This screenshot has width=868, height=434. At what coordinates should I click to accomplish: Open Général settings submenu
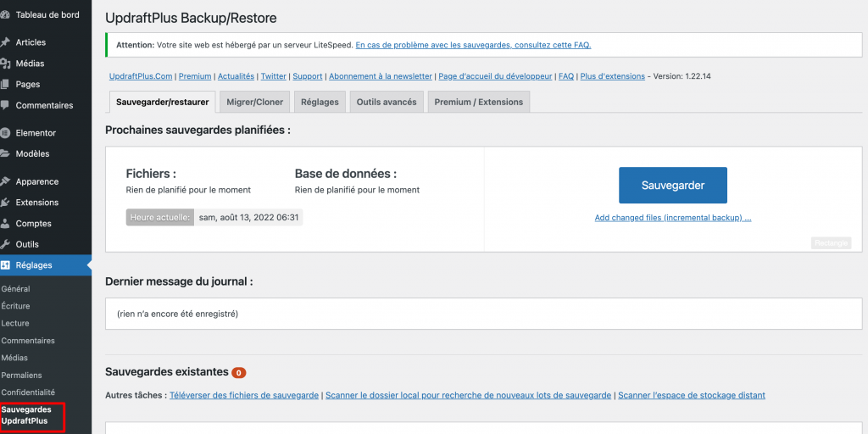pyautogui.click(x=15, y=289)
